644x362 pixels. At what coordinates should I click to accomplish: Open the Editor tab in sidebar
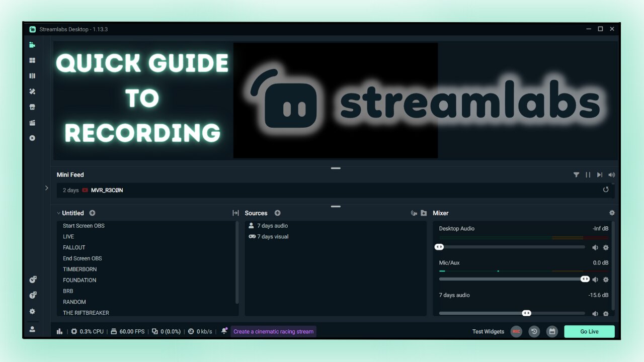[32, 45]
